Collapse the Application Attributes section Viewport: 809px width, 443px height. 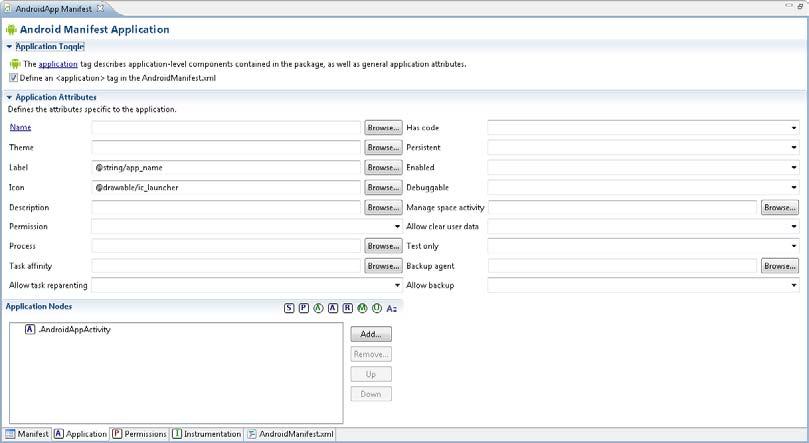(9, 97)
